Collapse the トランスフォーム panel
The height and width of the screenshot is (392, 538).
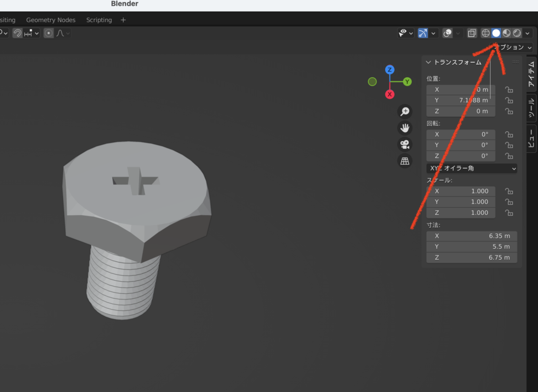pos(429,62)
